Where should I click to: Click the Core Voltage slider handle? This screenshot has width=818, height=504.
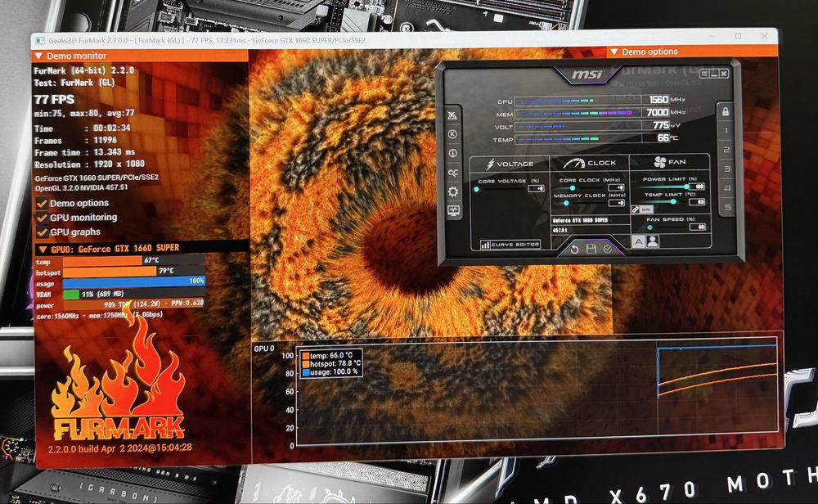[x=476, y=189]
